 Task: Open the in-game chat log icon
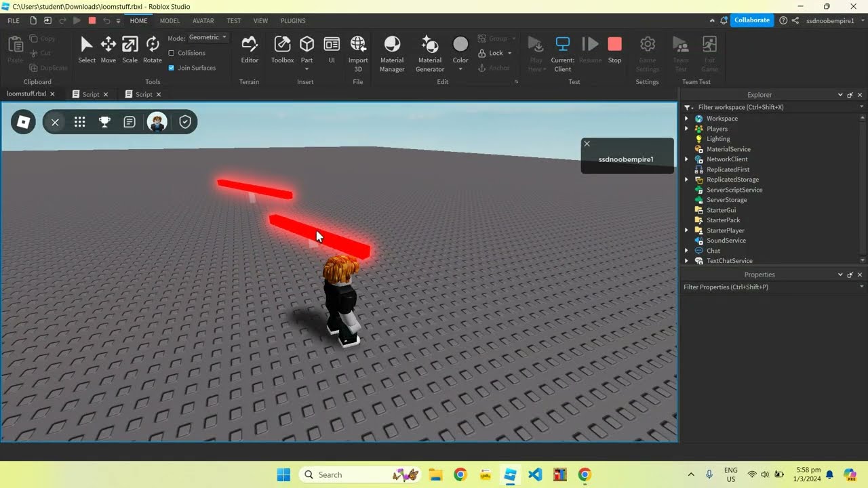click(x=130, y=122)
